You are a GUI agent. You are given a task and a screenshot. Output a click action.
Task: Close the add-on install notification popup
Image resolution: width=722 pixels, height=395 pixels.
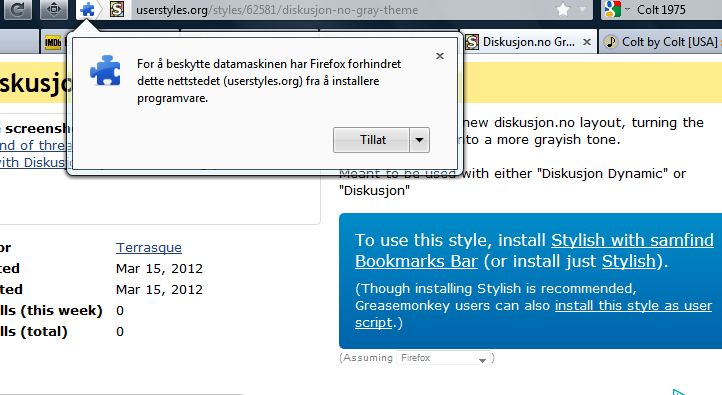coord(440,56)
